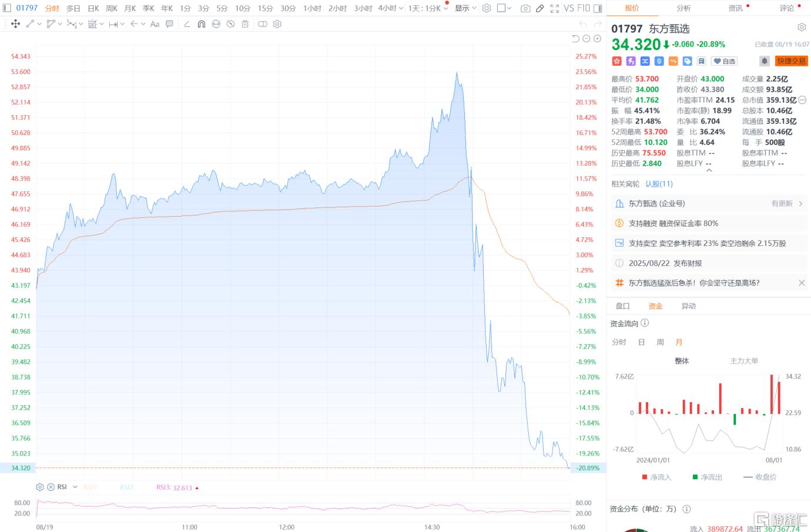Open the layout square dropdown
The width and height of the screenshot is (811, 532).
coord(504,8)
